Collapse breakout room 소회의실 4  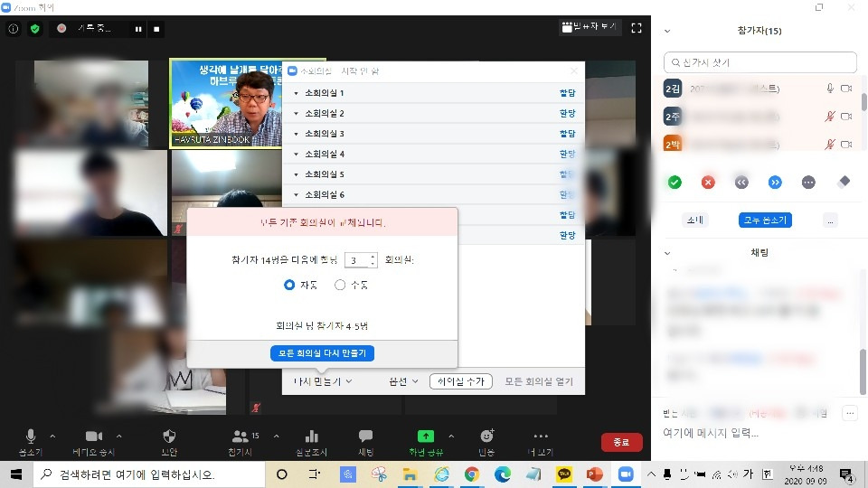[297, 154]
